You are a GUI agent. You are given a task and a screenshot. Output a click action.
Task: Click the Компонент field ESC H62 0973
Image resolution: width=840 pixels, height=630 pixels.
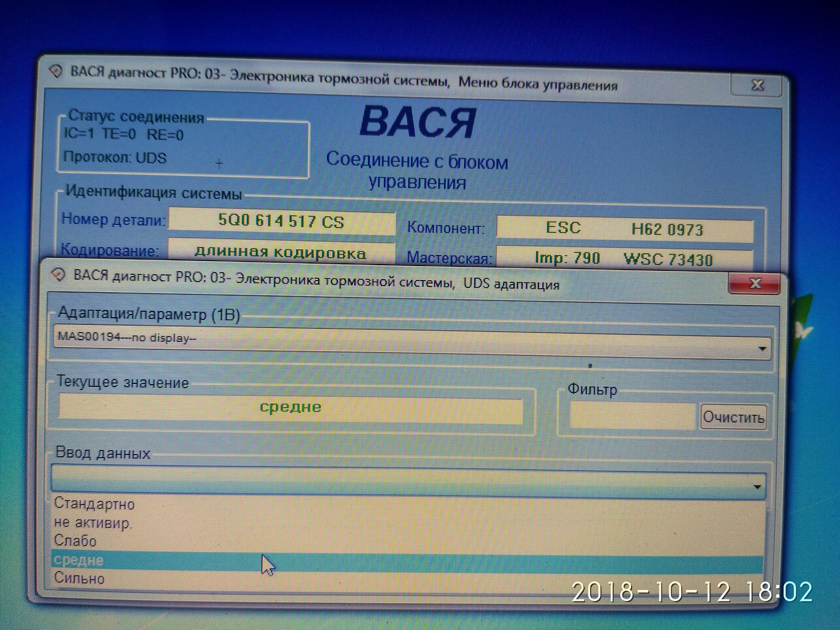(625, 228)
